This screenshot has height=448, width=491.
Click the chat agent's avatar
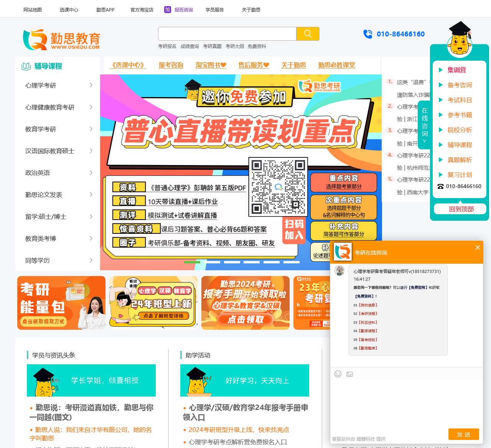(339, 270)
